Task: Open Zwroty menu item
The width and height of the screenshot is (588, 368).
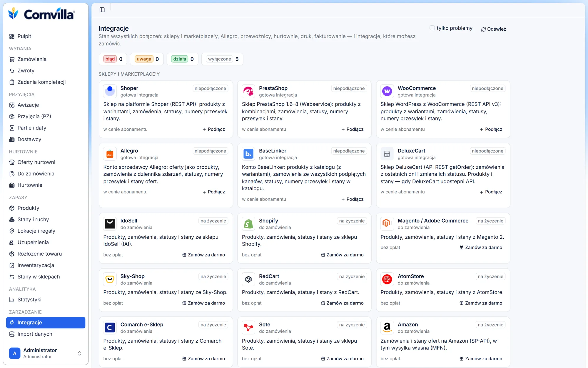Action: coord(46,71)
